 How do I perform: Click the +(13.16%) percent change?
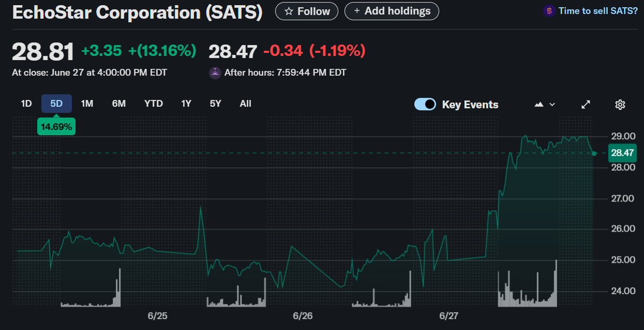pyautogui.click(x=162, y=51)
